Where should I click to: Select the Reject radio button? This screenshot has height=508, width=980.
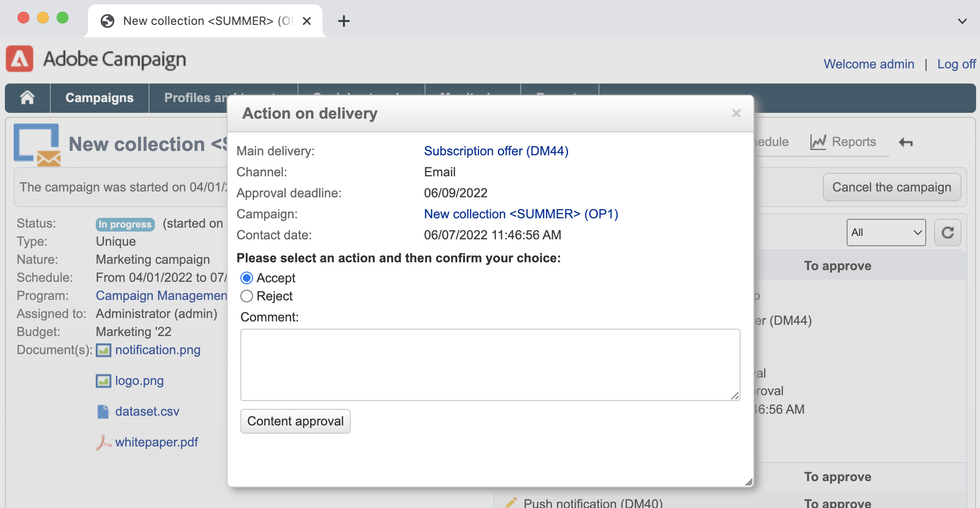[247, 296]
